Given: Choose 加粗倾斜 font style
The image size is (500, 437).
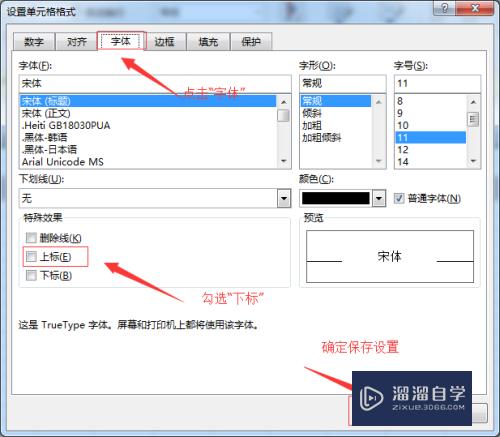Looking at the screenshot, I should (x=336, y=137).
